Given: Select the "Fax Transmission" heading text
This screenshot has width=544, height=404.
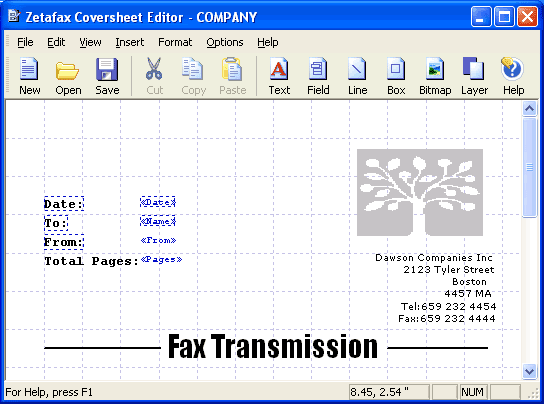Looking at the screenshot, I should (x=273, y=346).
